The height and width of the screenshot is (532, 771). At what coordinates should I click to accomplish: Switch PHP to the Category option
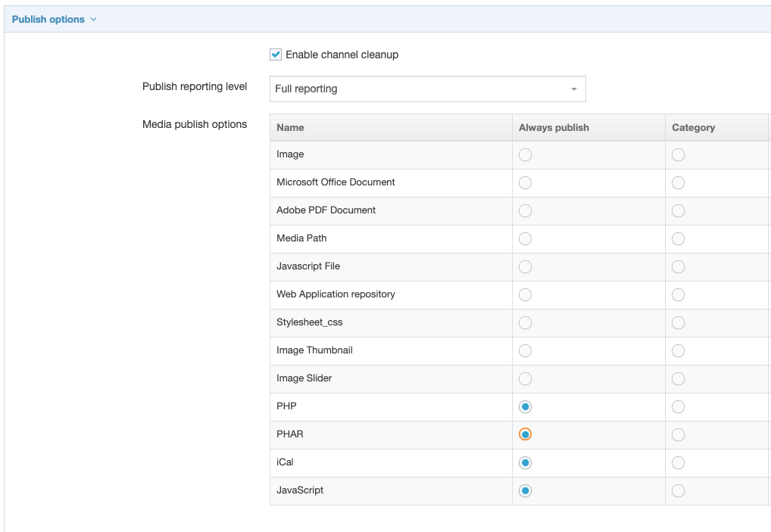pyautogui.click(x=677, y=406)
